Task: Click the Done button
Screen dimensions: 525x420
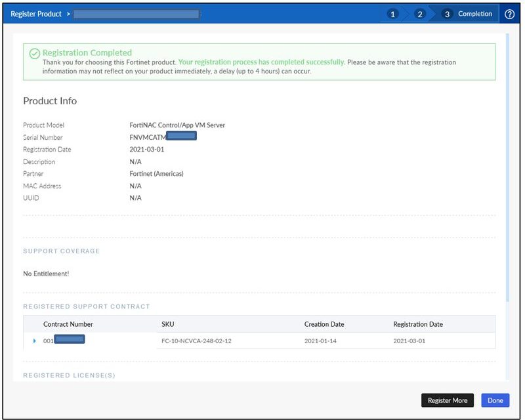Action: click(x=495, y=400)
